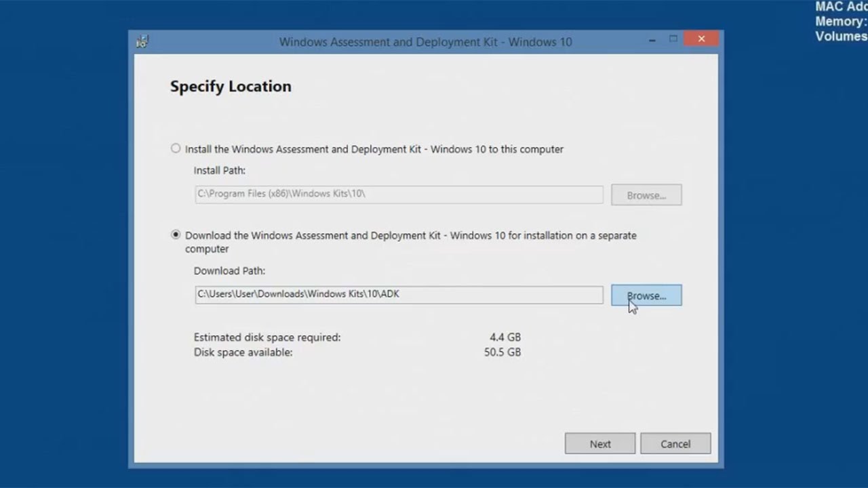The height and width of the screenshot is (488, 868).
Task: Click the Download Path text field
Action: point(399,294)
